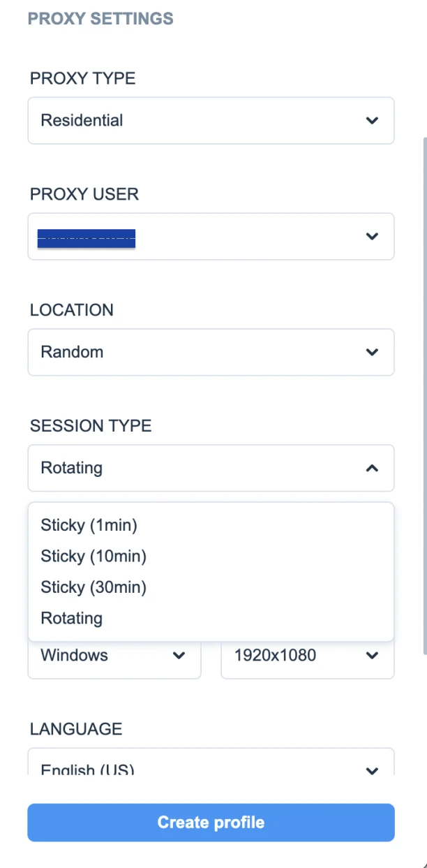The height and width of the screenshot is (868, 427).
Task: Select Sticky (1min) session type
Action: pos(89,524)
